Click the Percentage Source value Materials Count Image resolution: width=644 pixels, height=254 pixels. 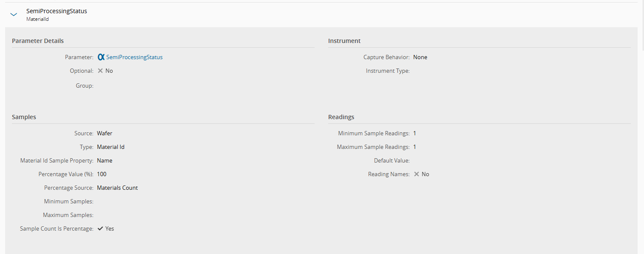[x=117, y=188]
